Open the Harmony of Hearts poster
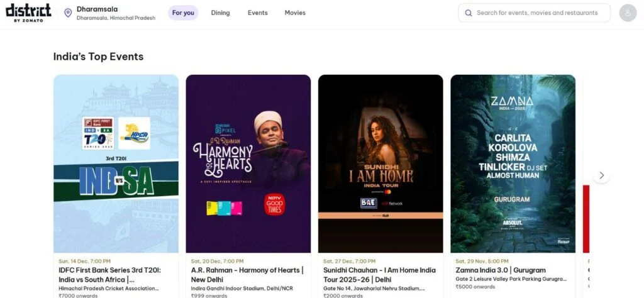 248,163
